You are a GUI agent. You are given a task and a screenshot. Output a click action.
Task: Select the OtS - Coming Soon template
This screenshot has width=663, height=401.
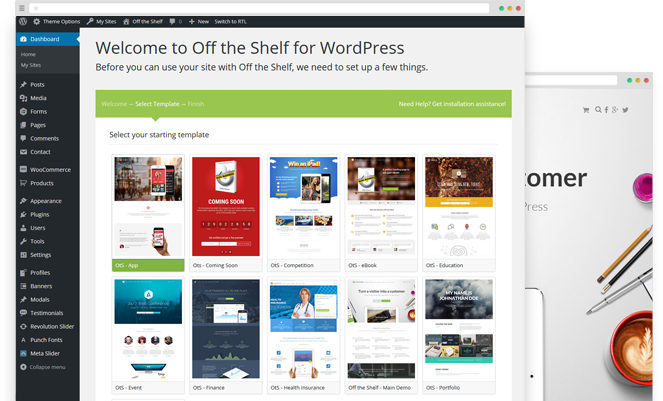(x=226, y=213)
